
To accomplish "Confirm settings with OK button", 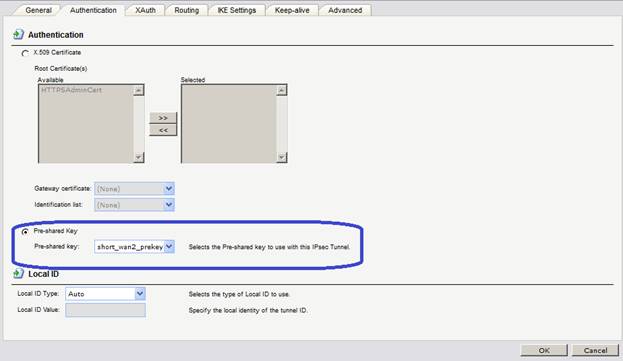I will coord(544,350).
